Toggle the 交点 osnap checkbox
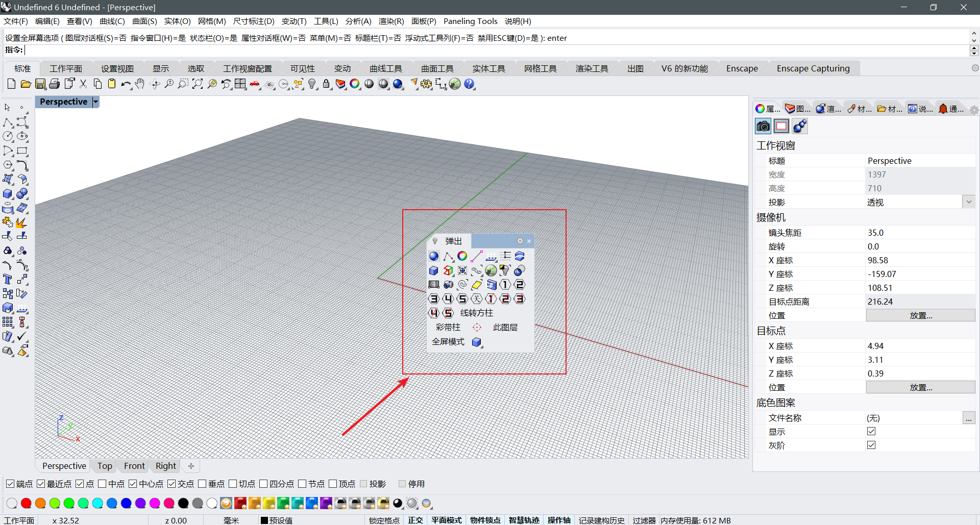 (171, 484)
